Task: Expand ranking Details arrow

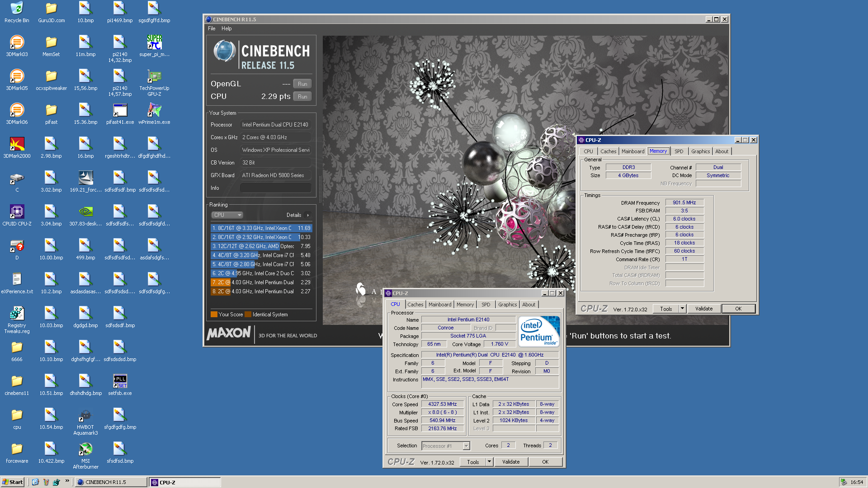Action: (x=308, y=215)
